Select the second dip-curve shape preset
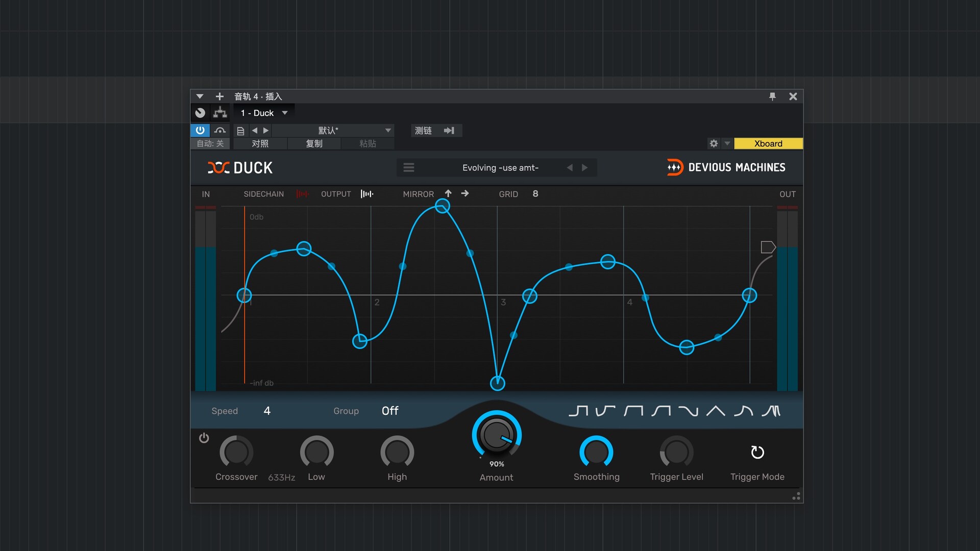Viewport: 980px width, 551px height. (605, 411)
